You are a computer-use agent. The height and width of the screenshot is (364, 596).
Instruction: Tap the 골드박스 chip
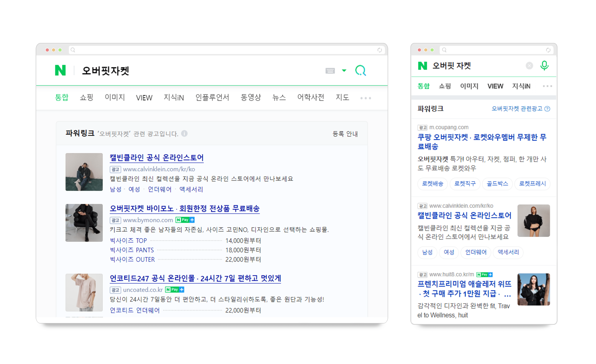tap(497, 183)
